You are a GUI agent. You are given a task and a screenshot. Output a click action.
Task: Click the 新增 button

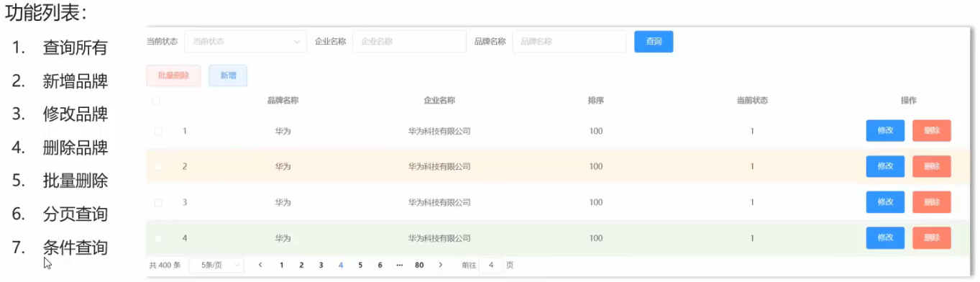tap(228, 76)
